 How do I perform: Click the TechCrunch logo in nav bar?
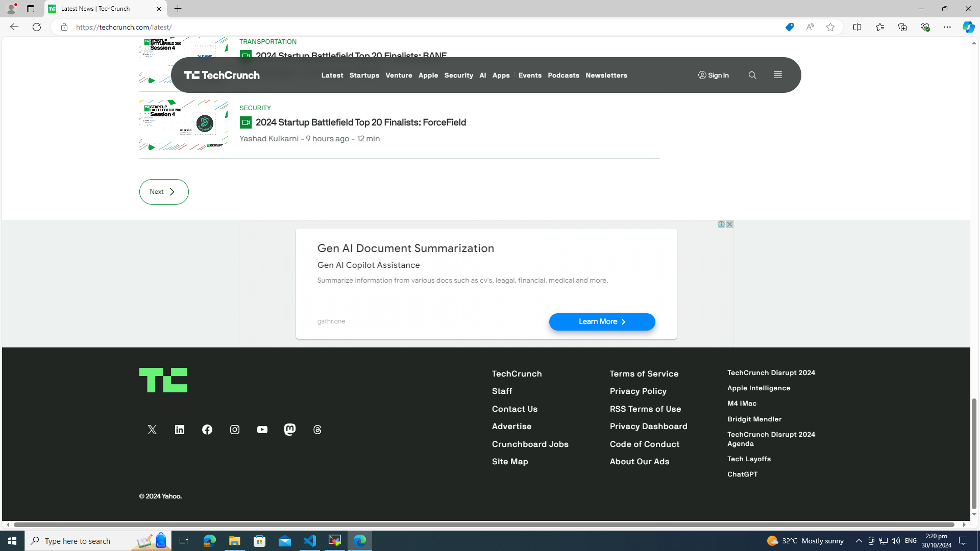click(x=222, y=75)
